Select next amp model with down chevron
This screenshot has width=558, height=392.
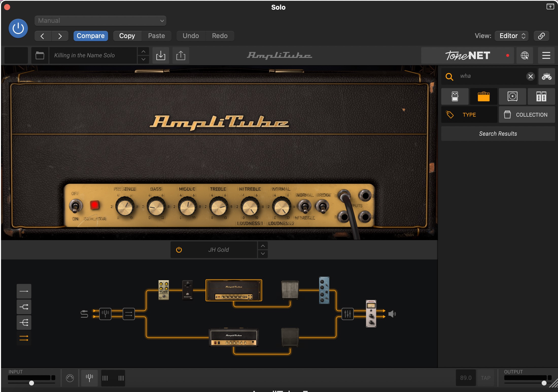[263, 254]
